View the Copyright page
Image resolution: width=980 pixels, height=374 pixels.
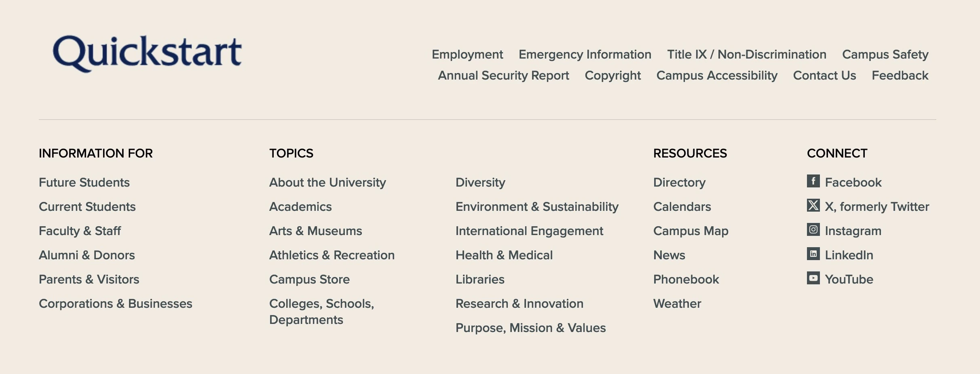613,76
